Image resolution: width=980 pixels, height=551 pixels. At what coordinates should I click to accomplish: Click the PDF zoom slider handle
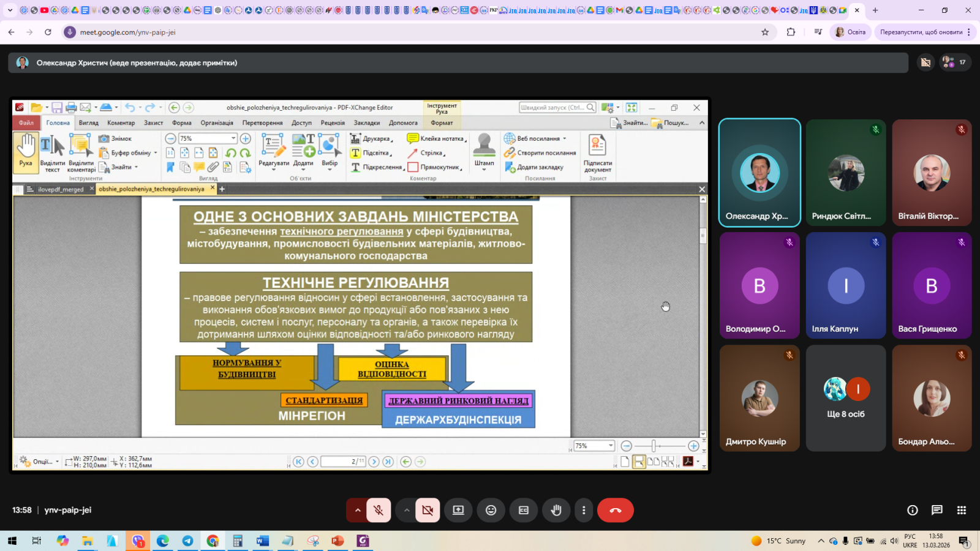(x=654, y=446)
